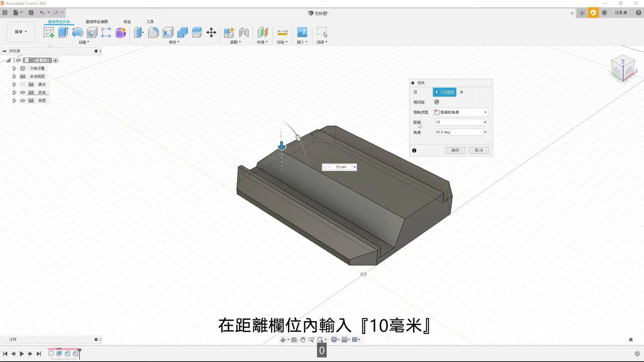Click the Look At navigation icon
This screenshot has height=362, width=644.
click(x=294, y=340)
